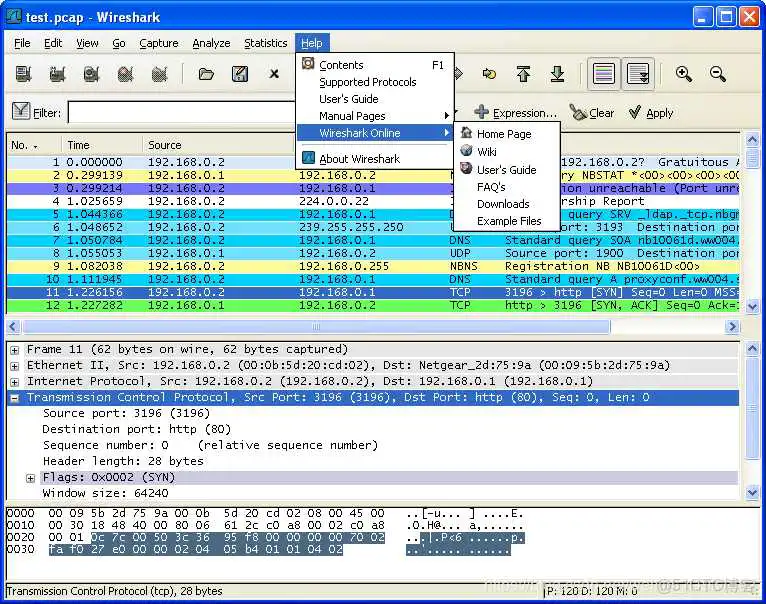Screen dimensions: 766x604
Task: Open the Edit menu
Action: (x=53, y=43)
